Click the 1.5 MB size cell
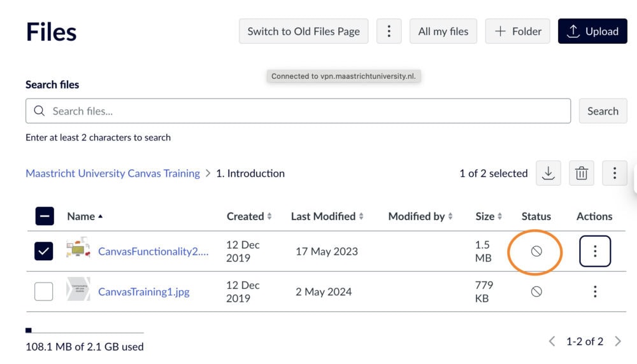637x364 pixels. click(483, 251)
